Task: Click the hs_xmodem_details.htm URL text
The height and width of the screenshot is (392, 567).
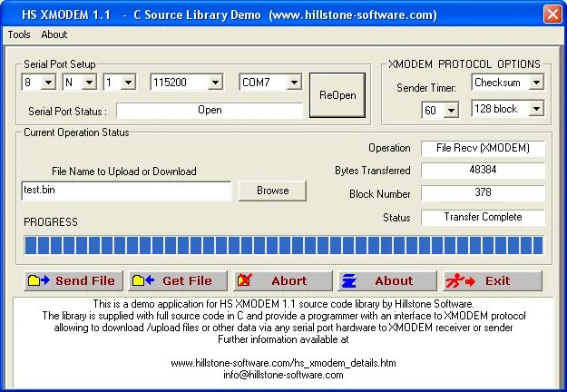Action: coord(283,363)
